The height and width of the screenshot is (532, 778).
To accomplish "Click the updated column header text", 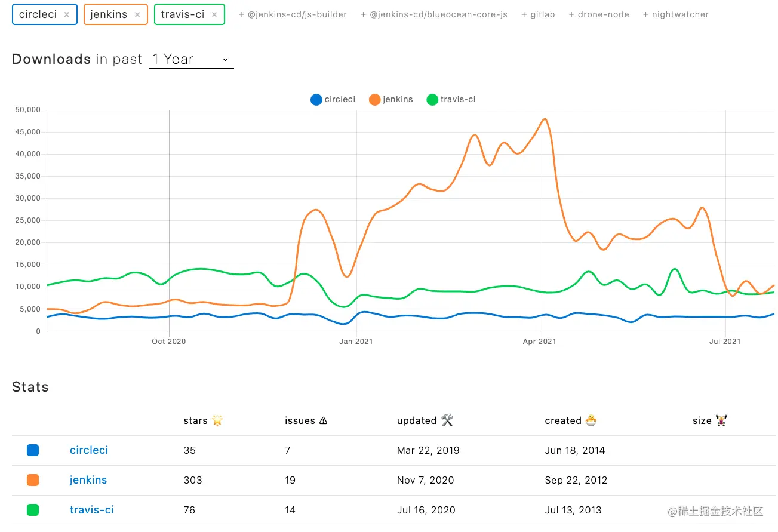I will click(417, 420).
